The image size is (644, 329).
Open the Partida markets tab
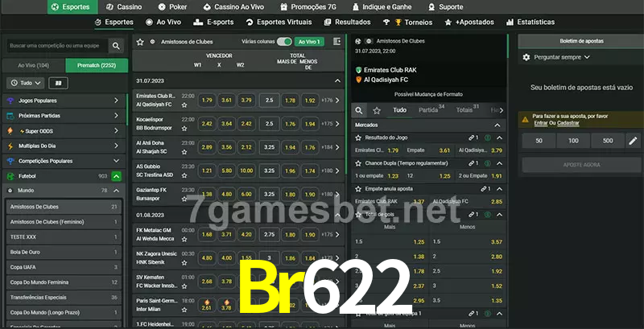(431, 110)
